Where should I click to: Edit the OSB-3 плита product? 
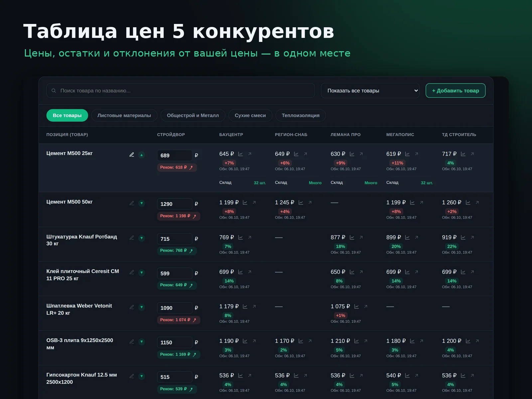click(132, 342)
